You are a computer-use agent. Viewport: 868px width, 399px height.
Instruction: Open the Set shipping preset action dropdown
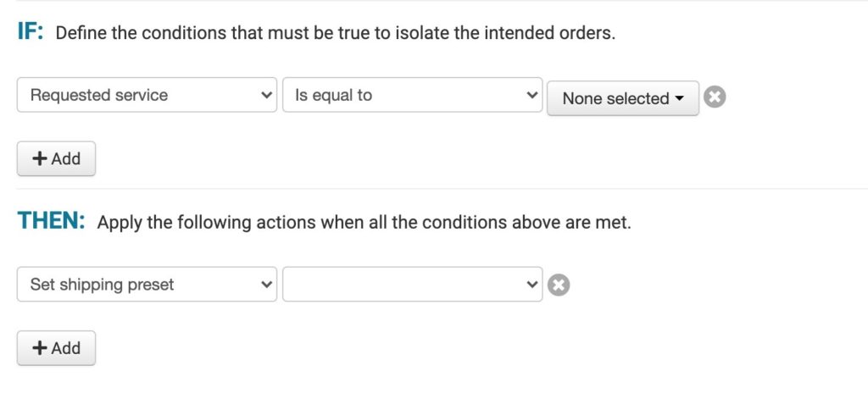147,285
